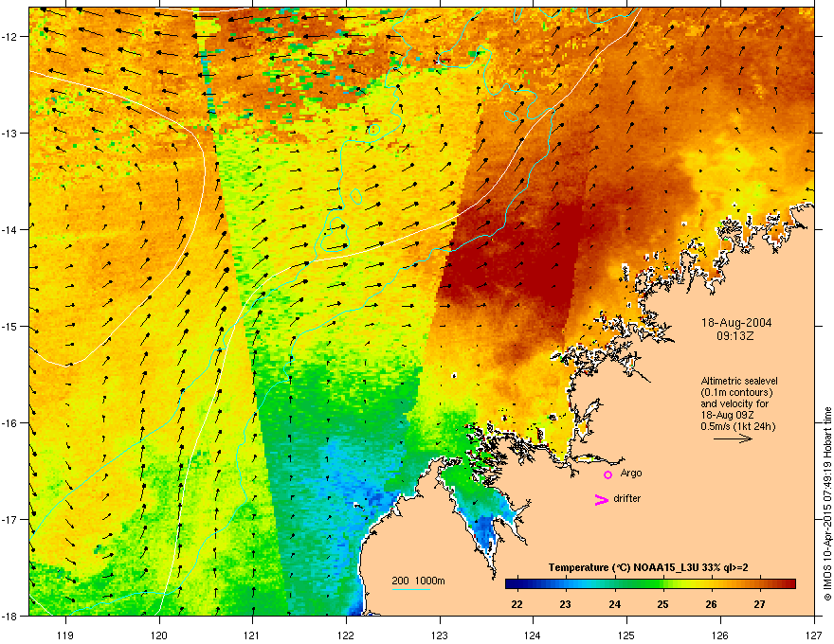Click the date text 18-Aug-2004
Screen dimensions: 834x644
736,323
